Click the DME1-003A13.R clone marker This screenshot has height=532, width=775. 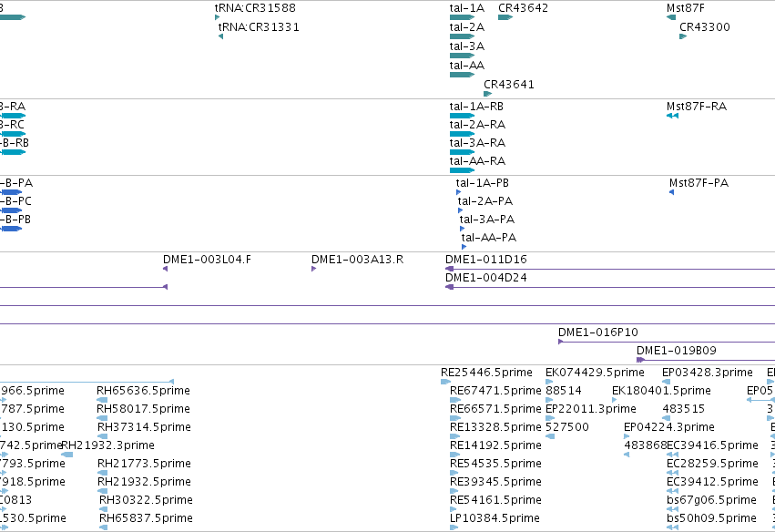pyautogui.click(x=314, y=269)
